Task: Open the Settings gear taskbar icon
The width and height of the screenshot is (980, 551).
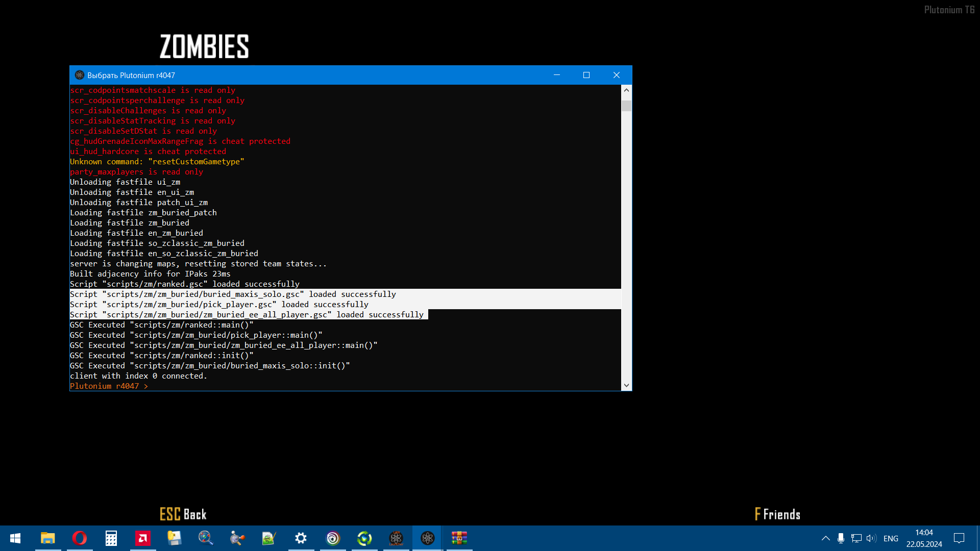Action: pyautogui.click(x=301, y=538)
